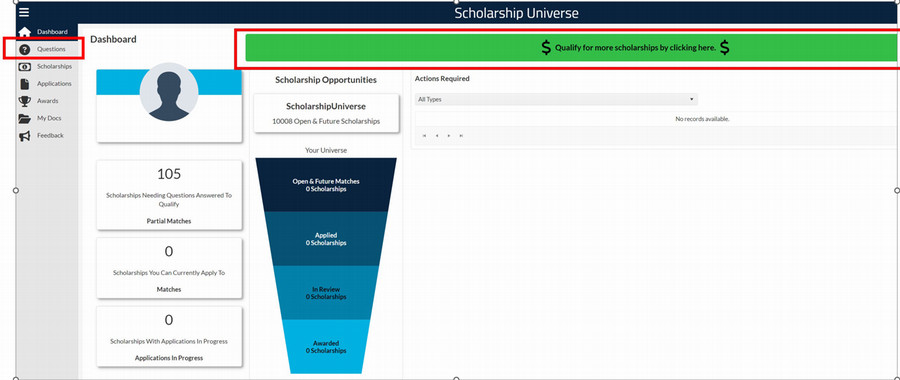Select the In Review funnel segment
The width and height of the screenshot is (900, 380).
pos(326,293)
